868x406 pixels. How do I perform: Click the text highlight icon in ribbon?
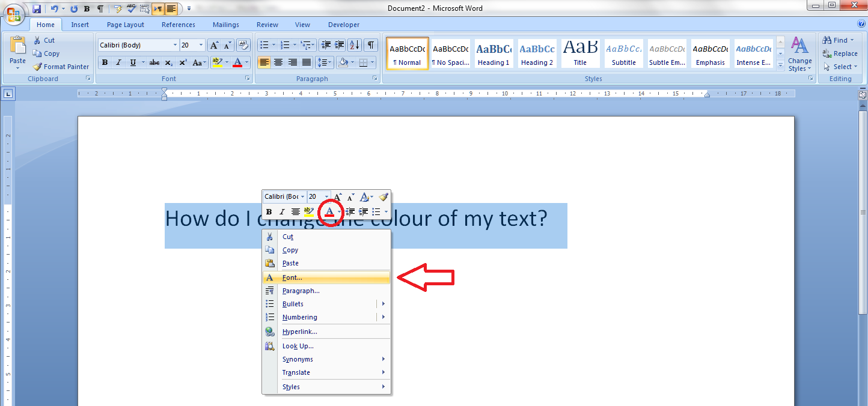[218, 62]
